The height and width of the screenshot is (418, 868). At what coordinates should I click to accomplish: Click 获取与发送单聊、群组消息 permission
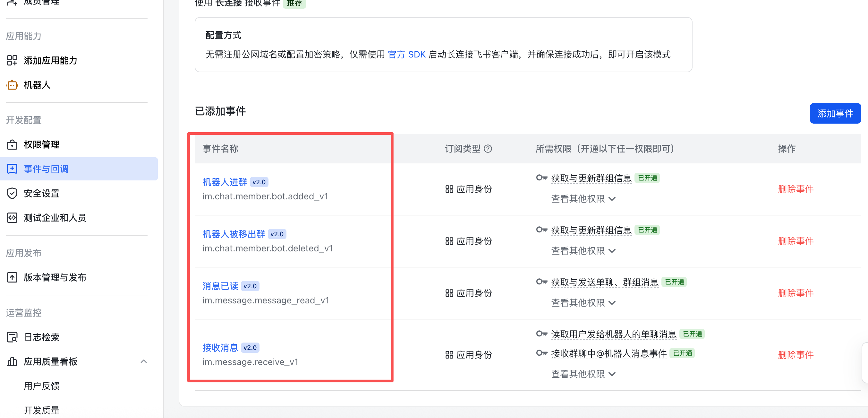click(x=605, y=282)
